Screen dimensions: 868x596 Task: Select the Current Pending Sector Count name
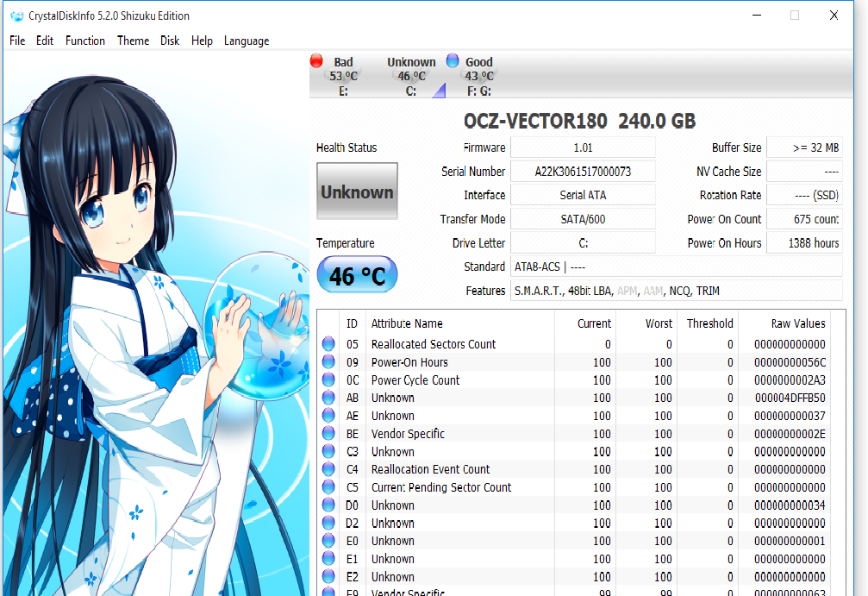click(441, 487)
